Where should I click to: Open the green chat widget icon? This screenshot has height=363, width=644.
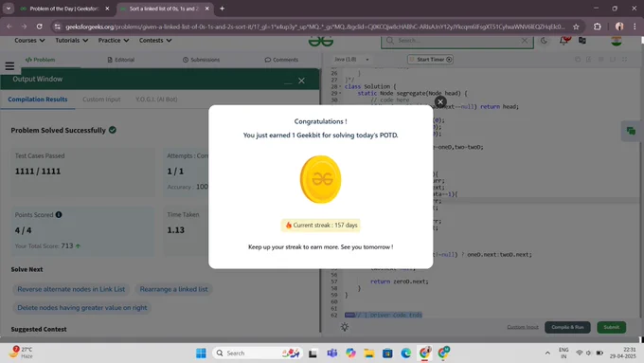(x=632, y=131)
